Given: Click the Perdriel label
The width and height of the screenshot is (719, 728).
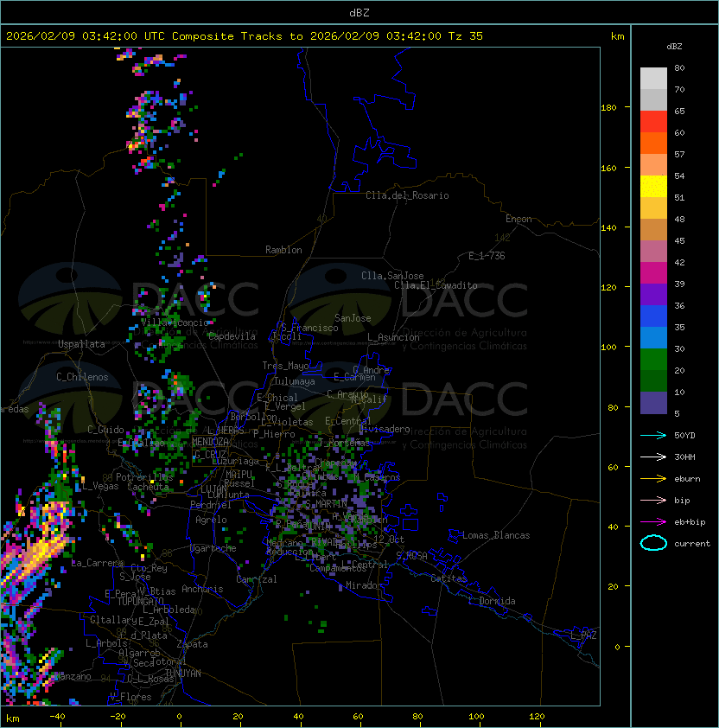Looking at the screenshot, I should tap(211, 505).
